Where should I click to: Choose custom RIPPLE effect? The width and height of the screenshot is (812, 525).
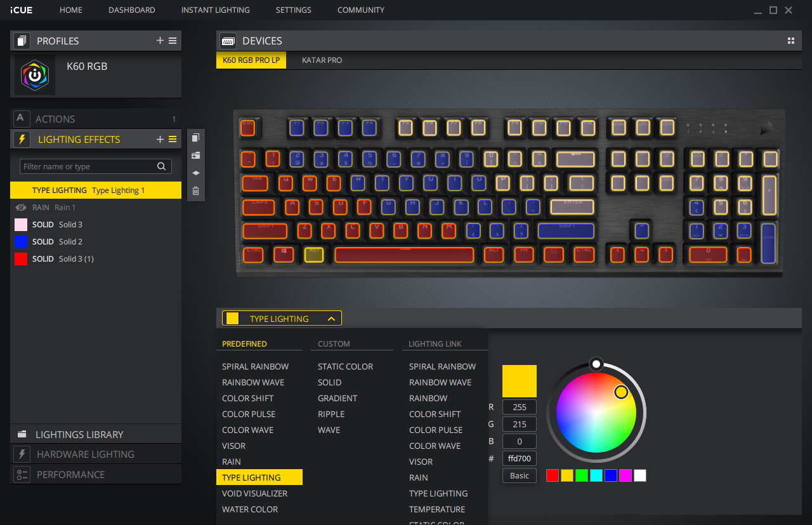coord(331,414)
